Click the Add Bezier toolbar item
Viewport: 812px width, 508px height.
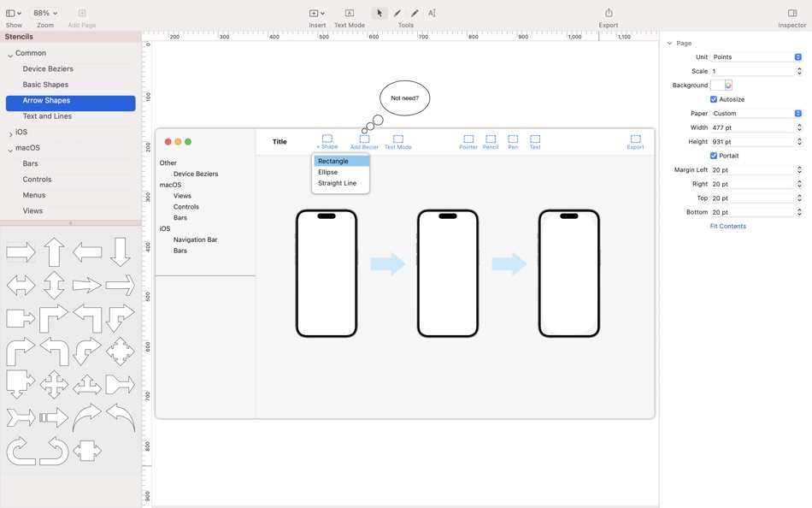coord(363,139)
